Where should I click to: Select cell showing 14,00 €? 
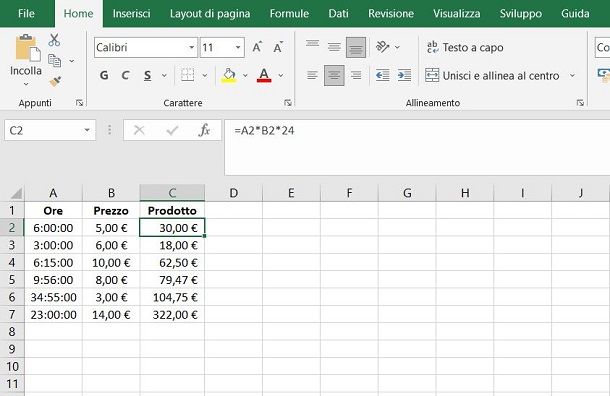click(x=111, y=315)
